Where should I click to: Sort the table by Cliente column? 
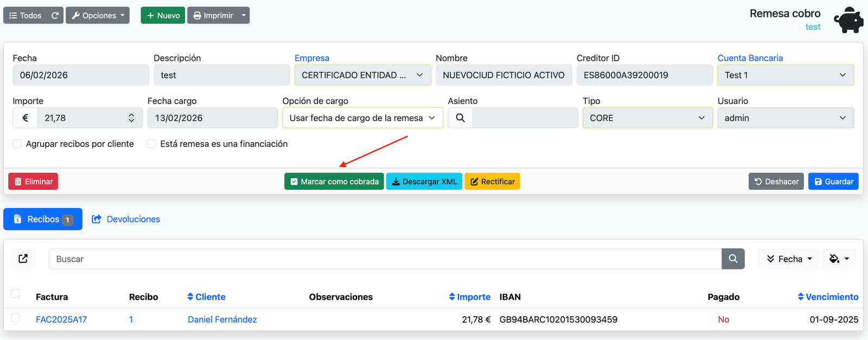click(x=206, y=297)
